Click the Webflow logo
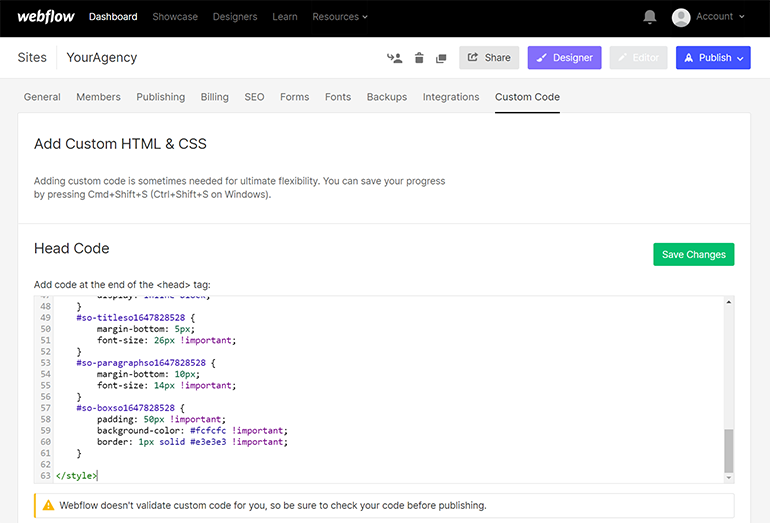 pos(45,17)
